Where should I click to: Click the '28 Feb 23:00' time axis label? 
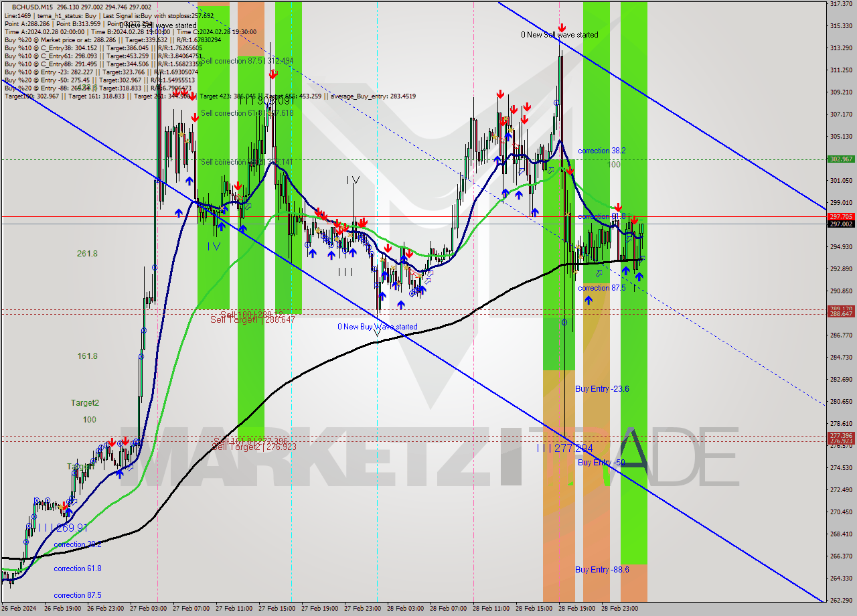pos(619,609)
